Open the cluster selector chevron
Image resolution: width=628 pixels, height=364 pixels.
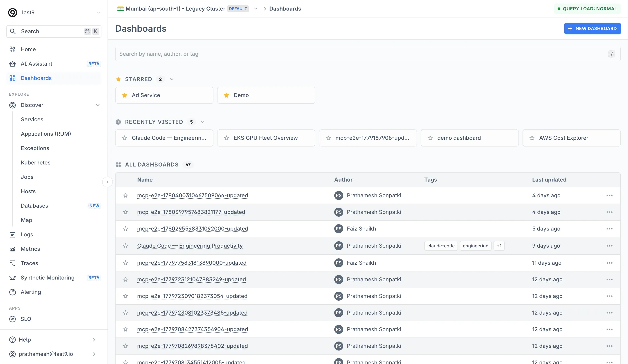point(256,9)
